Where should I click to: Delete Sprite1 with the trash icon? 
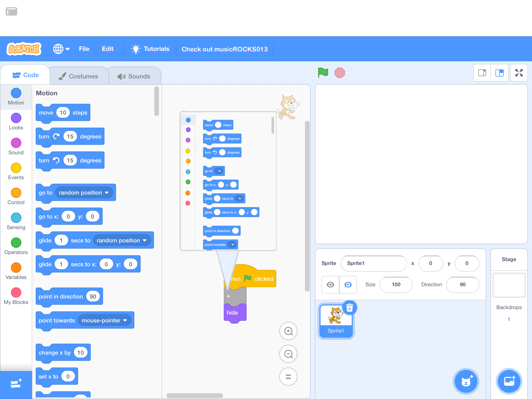350,308
